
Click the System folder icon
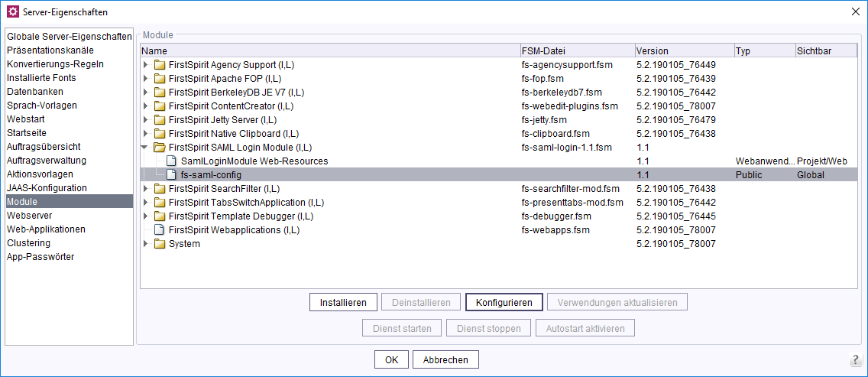click(x=160, y=244)
